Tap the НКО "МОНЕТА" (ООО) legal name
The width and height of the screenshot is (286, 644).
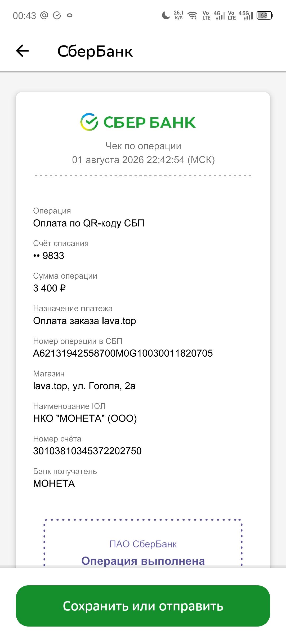[x=85, y=418]
